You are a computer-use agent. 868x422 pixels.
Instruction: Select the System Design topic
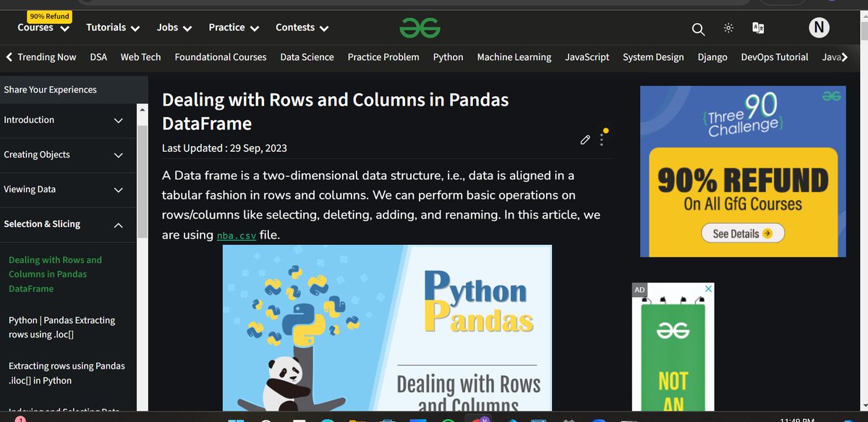(x=653, y=57)
